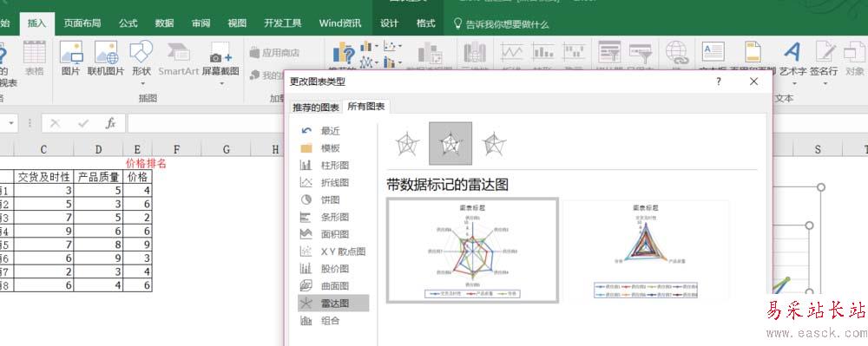
Task: Click the dialog help question mark
Action: (x=719, y=82)
